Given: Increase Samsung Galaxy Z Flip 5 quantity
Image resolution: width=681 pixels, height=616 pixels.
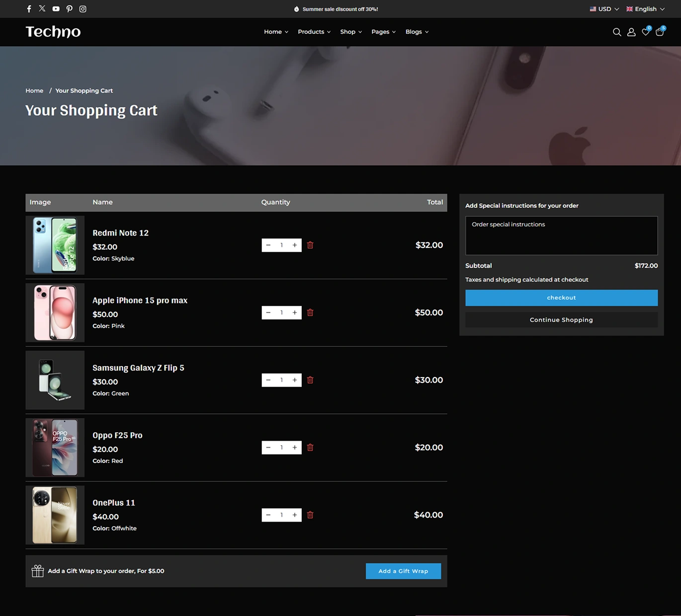Looking at the screenshot, I should click(x=295, y=380).
